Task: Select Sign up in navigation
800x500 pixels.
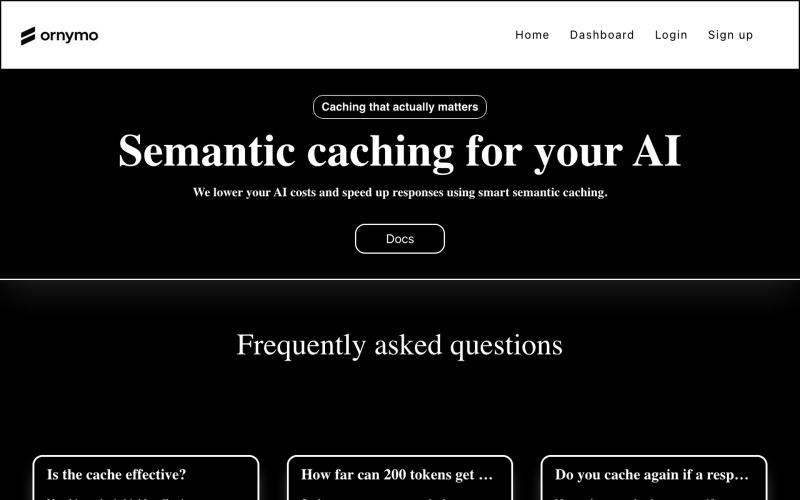Action: coord(730,35)
